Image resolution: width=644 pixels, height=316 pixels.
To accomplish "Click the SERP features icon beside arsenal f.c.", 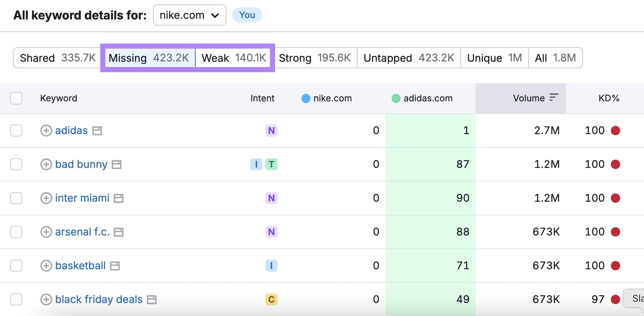I will [118, 232].
